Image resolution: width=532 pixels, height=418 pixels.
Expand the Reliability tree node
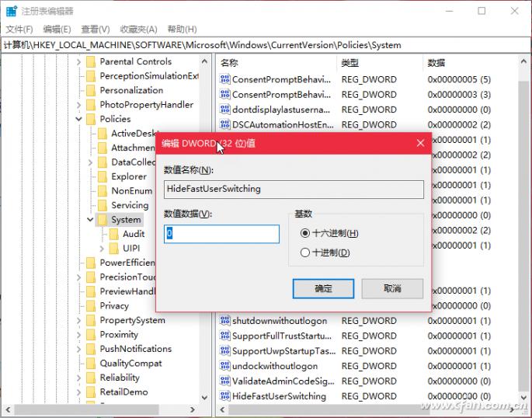point(78,378)
